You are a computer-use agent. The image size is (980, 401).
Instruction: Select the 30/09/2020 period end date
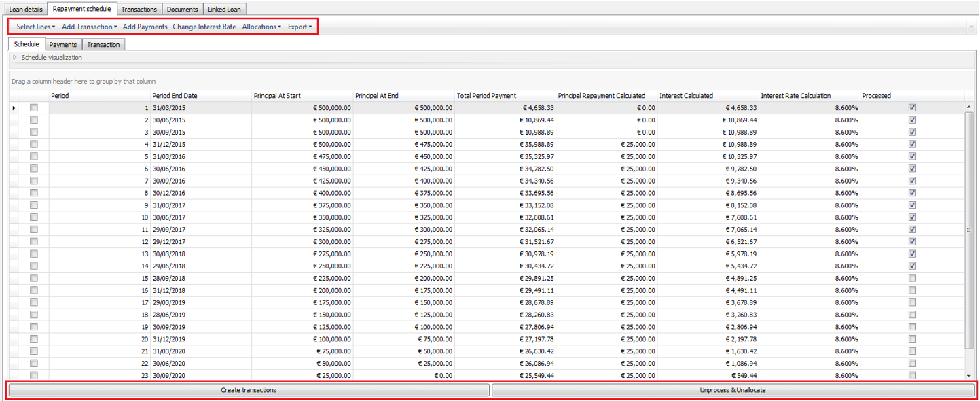[200, 376]
